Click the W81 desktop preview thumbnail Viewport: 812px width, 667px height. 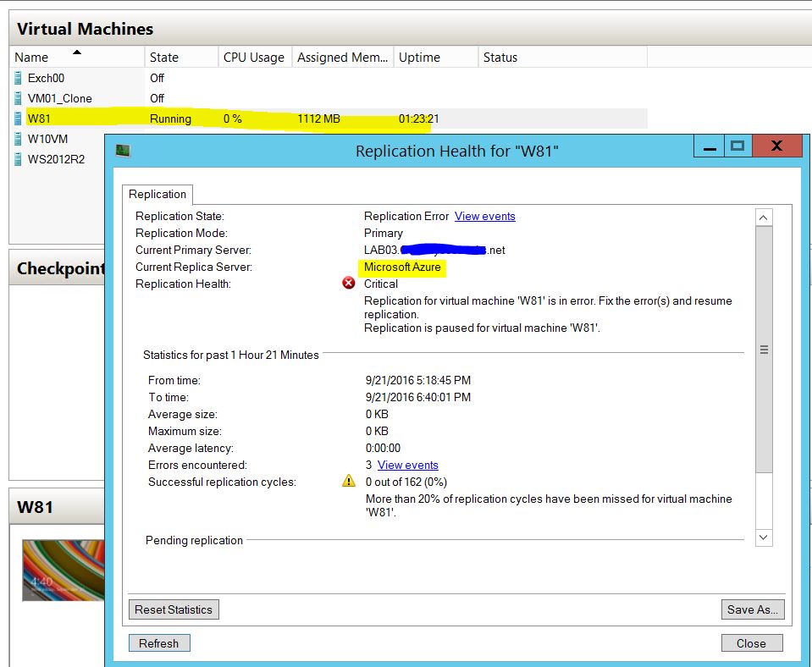pos(64,570)
